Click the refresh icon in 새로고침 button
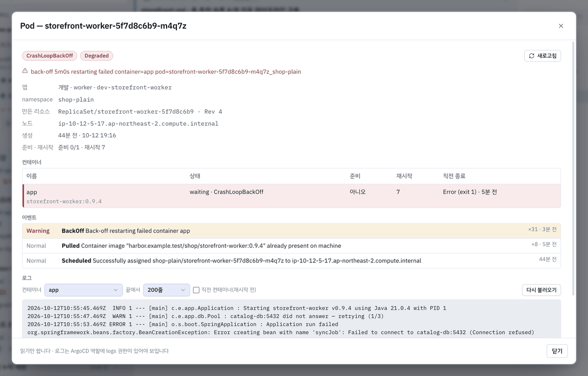Screen dimensions: 588x376 click(532, 56)
